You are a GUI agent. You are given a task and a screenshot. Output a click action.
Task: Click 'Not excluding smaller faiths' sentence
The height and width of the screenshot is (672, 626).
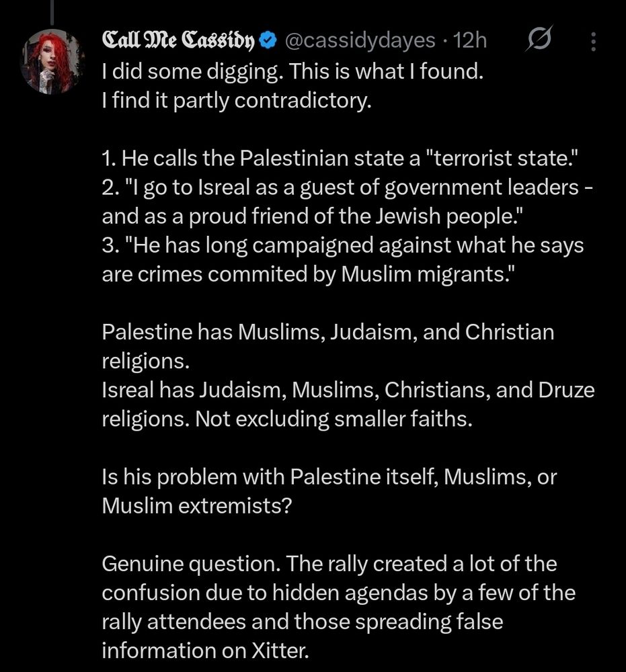334,419
